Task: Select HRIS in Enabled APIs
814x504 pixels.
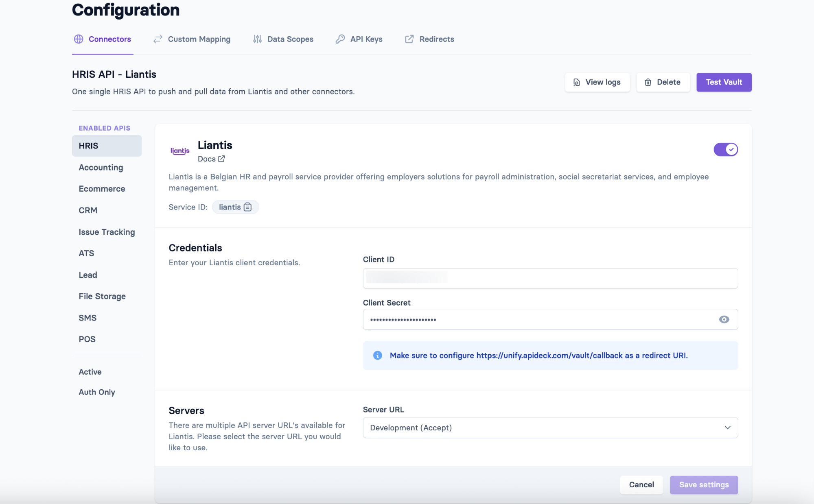Action: tap(107, 146)
